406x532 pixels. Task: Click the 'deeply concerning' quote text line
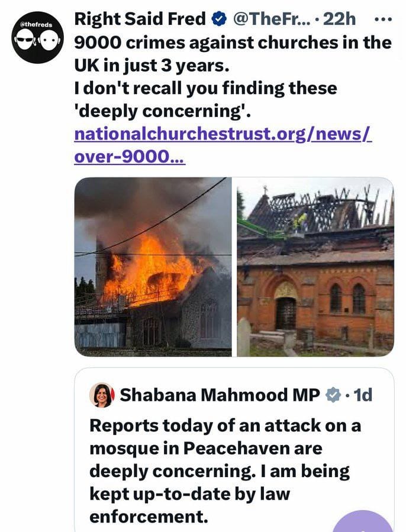tap(162, 111)
